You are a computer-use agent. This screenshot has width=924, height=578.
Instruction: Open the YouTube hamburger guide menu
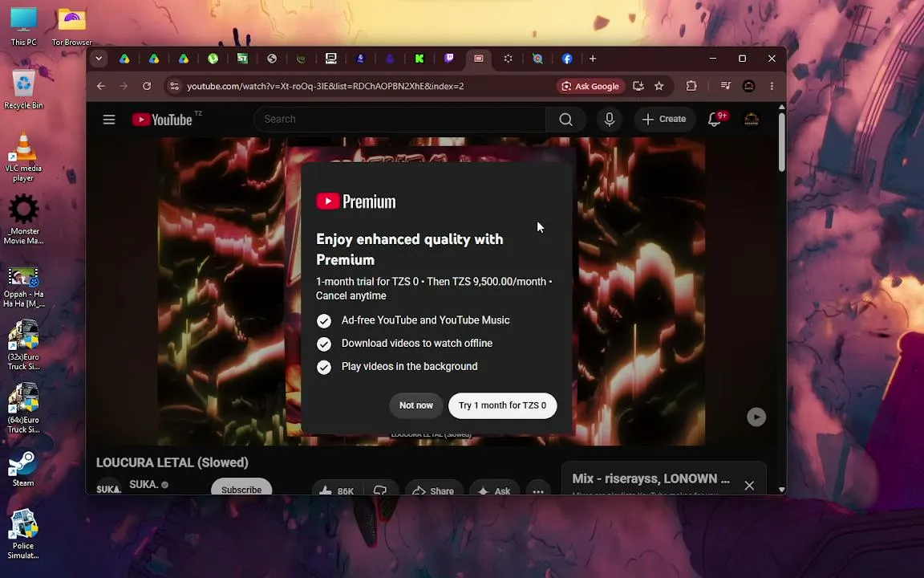tap(109, 120)
